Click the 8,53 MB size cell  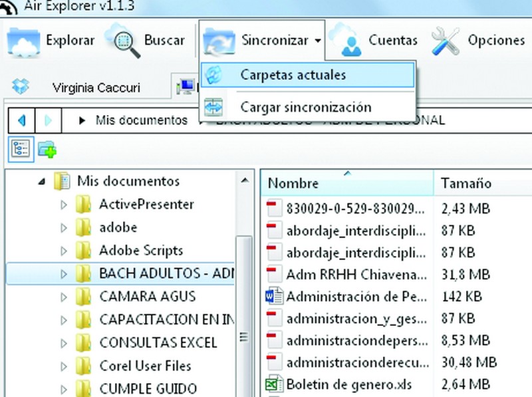click(465, 340)
